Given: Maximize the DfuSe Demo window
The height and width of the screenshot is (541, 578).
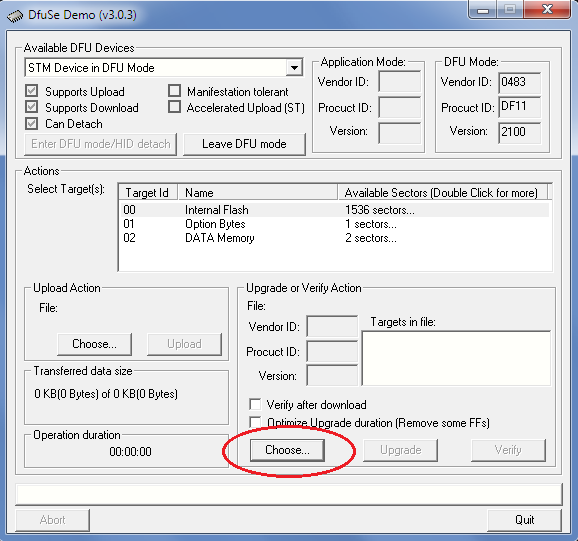Looking at the screenshot, I should [509, 9].
